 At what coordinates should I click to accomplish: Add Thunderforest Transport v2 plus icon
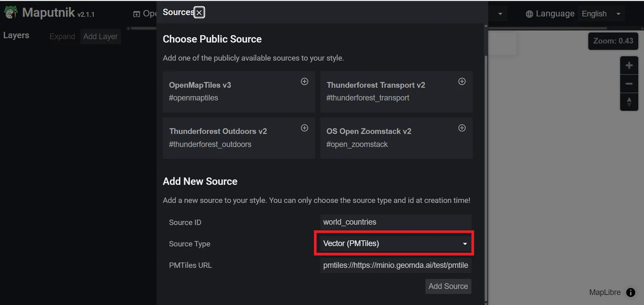tap(462, 82)
